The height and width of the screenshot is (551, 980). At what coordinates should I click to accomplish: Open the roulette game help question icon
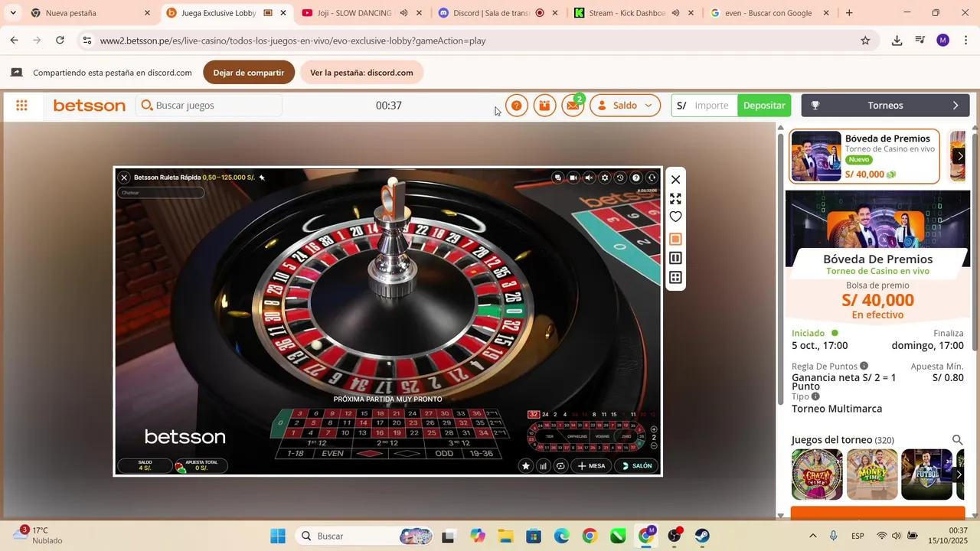coord(636,178)
